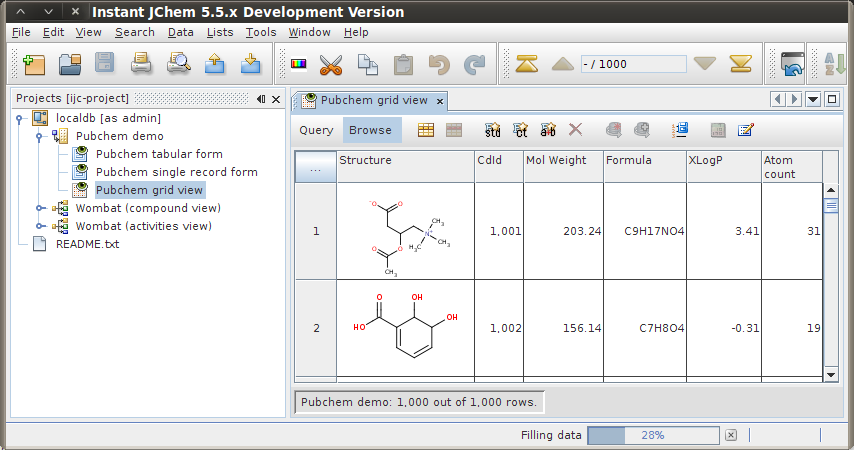Open the Lists menu
This screenshot has height=450, width=854.
(220, 32)
